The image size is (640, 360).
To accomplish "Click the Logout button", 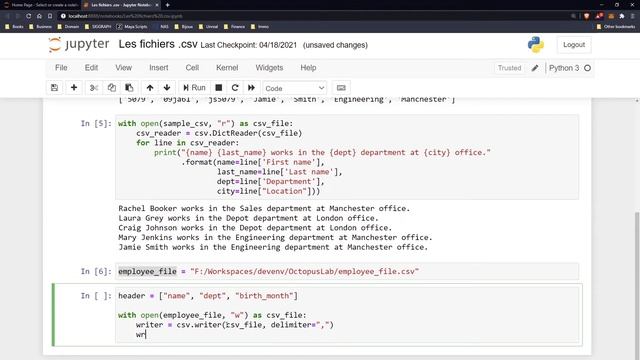I will coord(574,45).
